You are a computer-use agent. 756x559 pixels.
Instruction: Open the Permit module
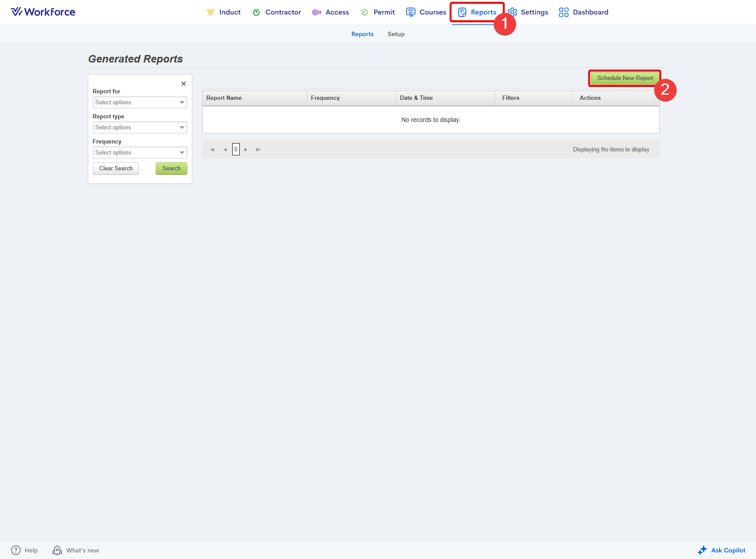(377, 12)
